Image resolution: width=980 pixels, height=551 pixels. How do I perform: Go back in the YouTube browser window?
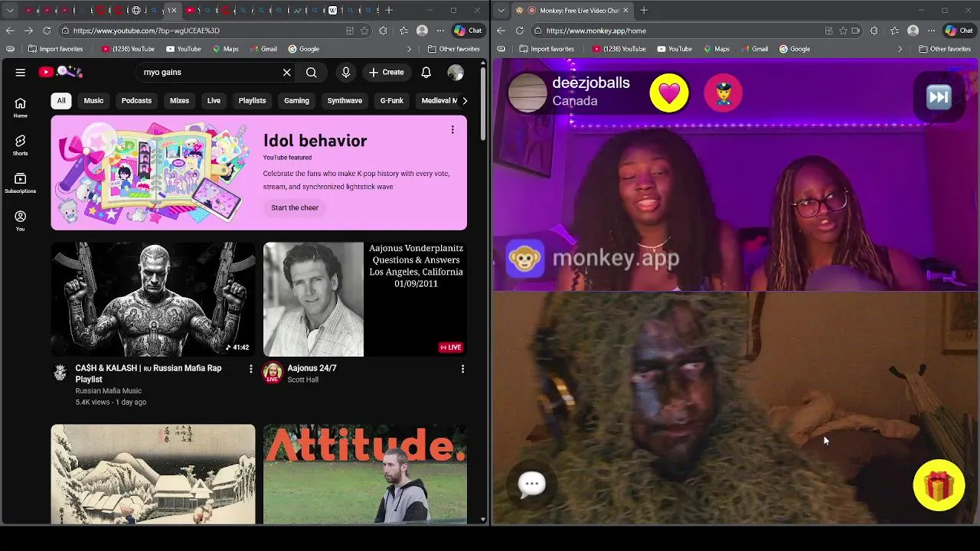(x=10, y=31)
